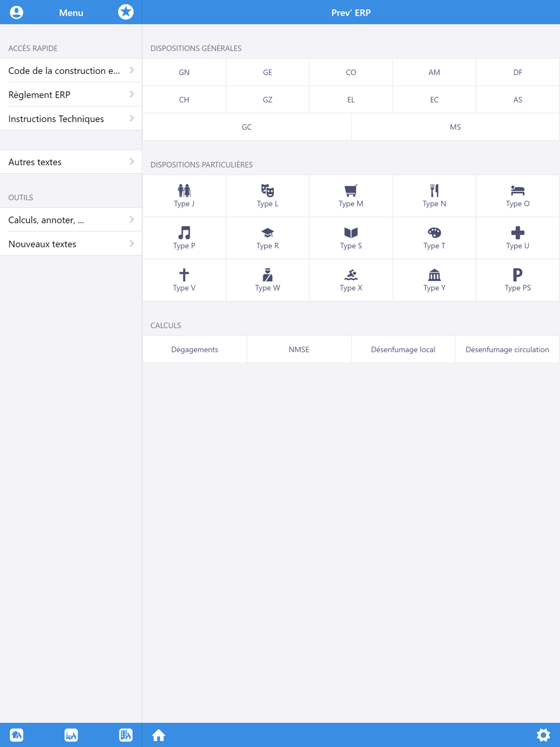Screen dimensions: 560x747
Task: Go to home via house icon
Action: click(158, 735)
